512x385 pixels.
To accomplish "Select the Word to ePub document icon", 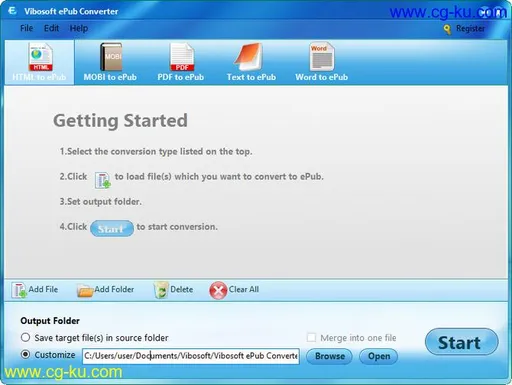I will click(322, 57).
